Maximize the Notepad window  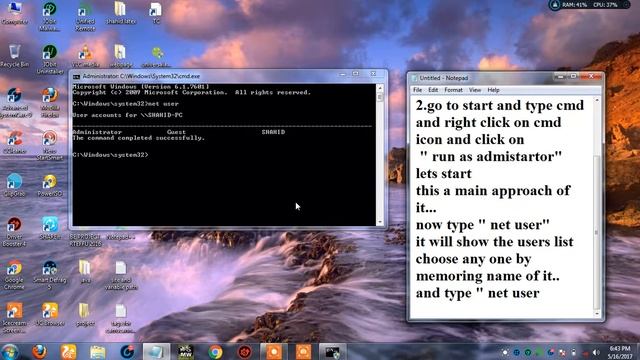coord(573,76)
